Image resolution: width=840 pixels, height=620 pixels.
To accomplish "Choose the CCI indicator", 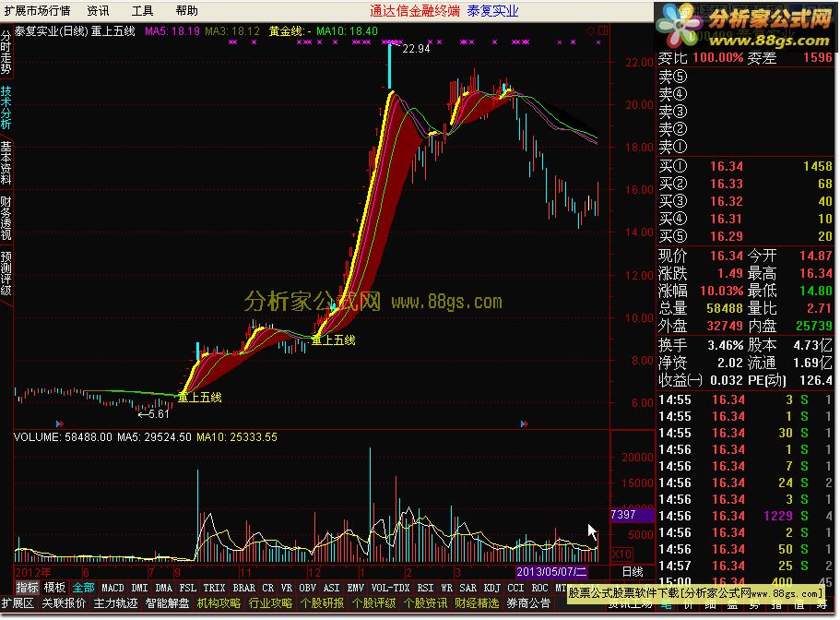I will tap(515, 588).
